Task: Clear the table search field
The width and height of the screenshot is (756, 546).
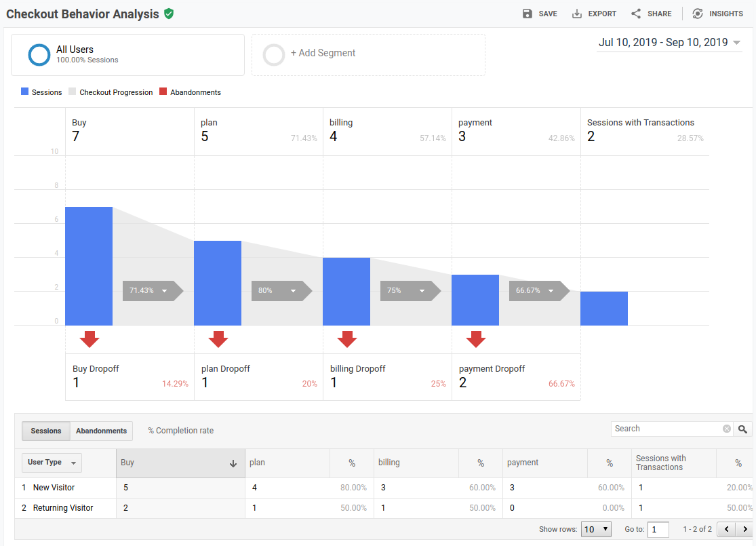Action: point(727,429)
